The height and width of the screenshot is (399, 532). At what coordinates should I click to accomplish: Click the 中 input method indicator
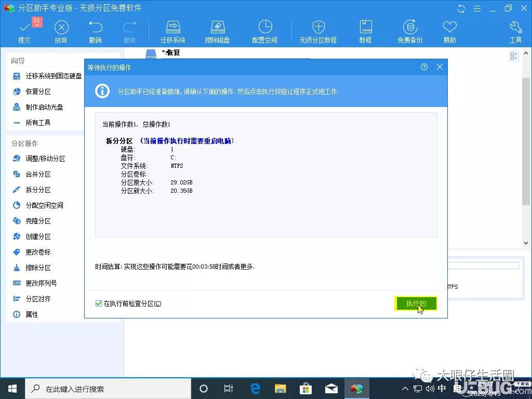click(x=442, y=389)
